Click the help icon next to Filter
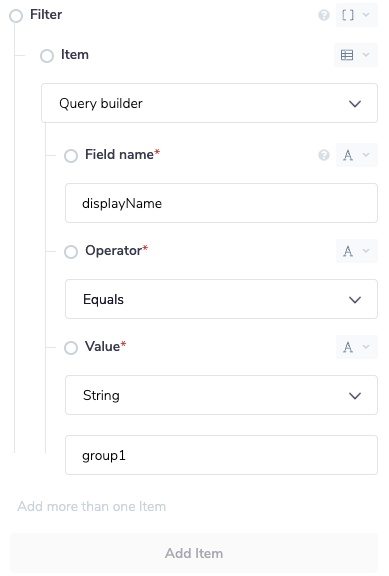389x576 pixels. (324, 15)
